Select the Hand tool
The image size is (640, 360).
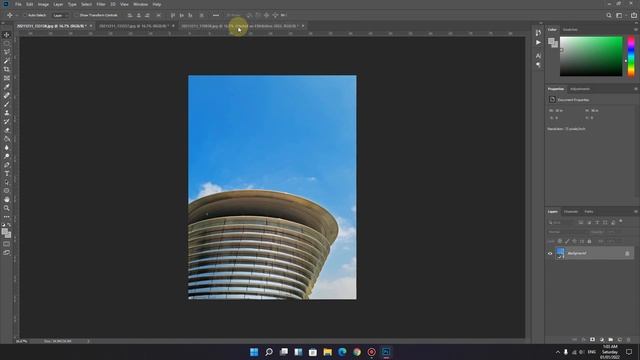7,200
